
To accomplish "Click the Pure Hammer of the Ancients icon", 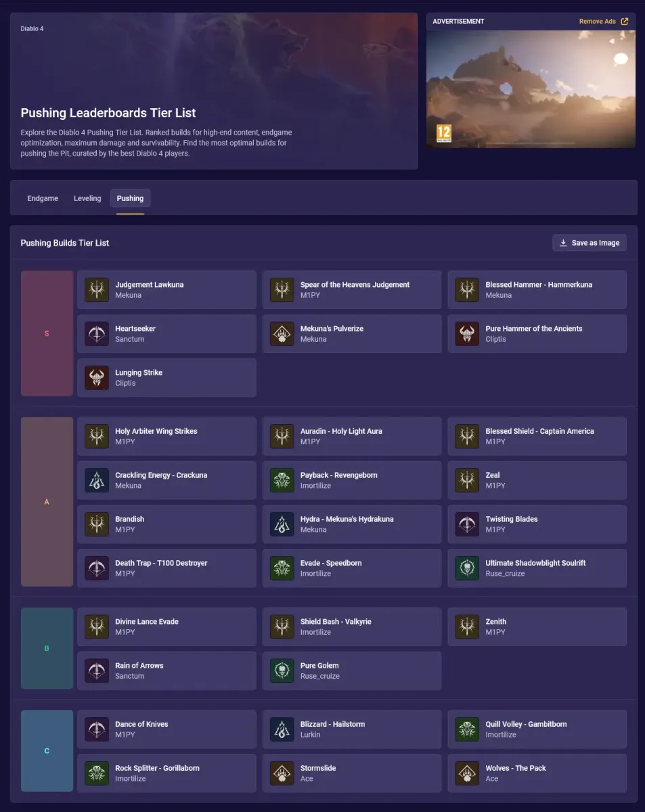I will [x=467, y=334].
